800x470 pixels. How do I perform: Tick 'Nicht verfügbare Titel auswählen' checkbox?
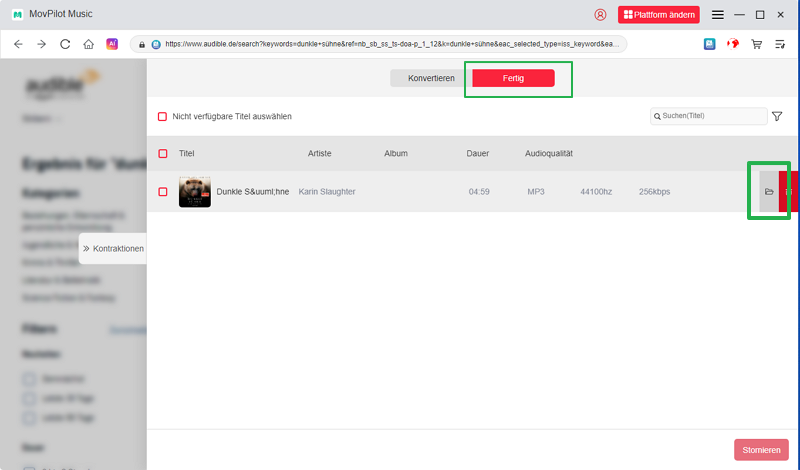coord(162,117)
